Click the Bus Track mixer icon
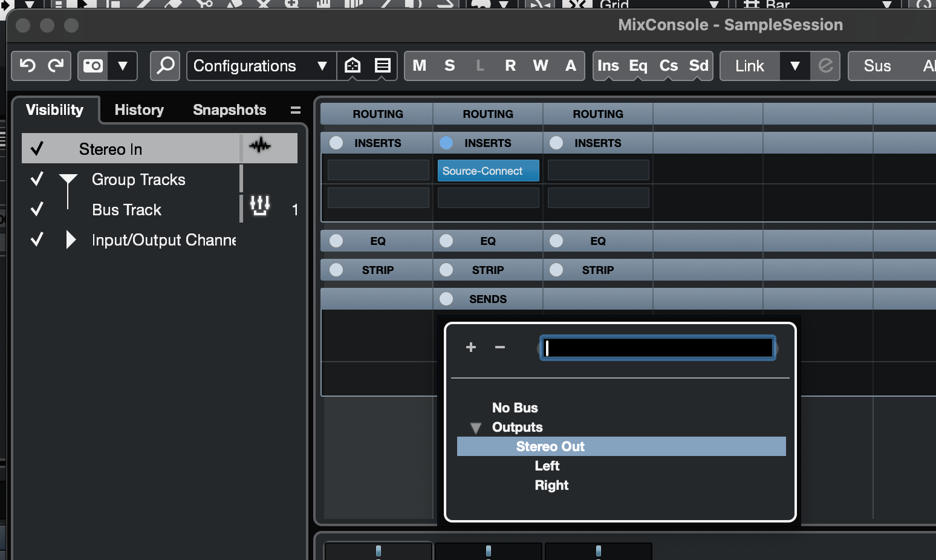The image size is (936, 560). pos(260,206)
